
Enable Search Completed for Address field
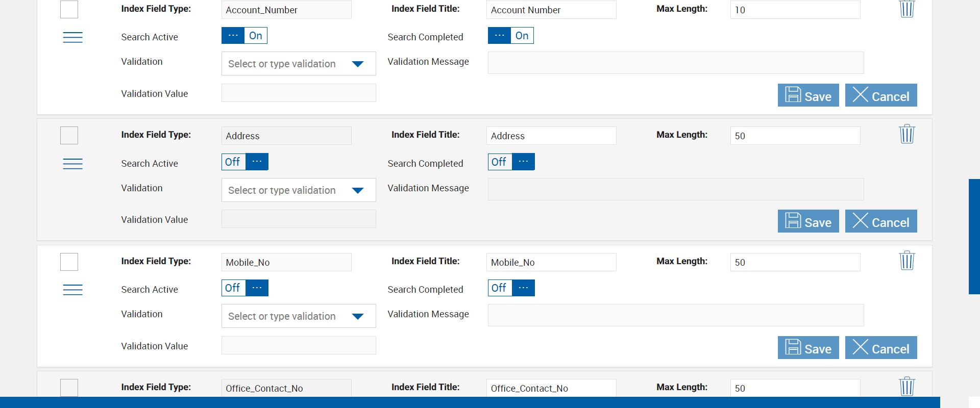(x=511, y=162)
